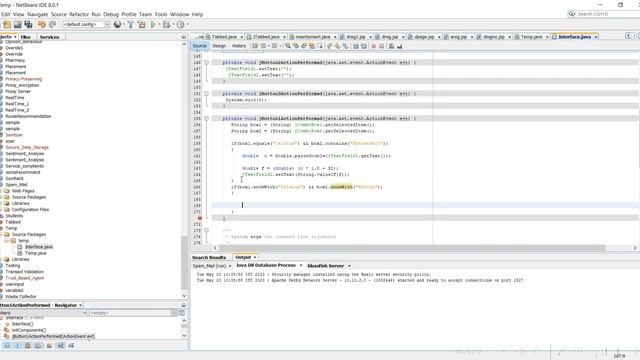This screenshot has height=360, width=640.
Task: Click the editor horizontal scrollbar
Action: [x=412, y=248]
